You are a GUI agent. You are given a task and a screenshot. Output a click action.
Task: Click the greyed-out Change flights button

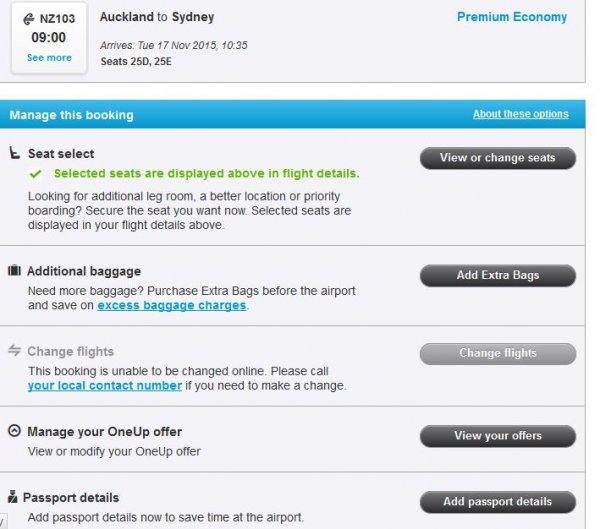[497, 353]
